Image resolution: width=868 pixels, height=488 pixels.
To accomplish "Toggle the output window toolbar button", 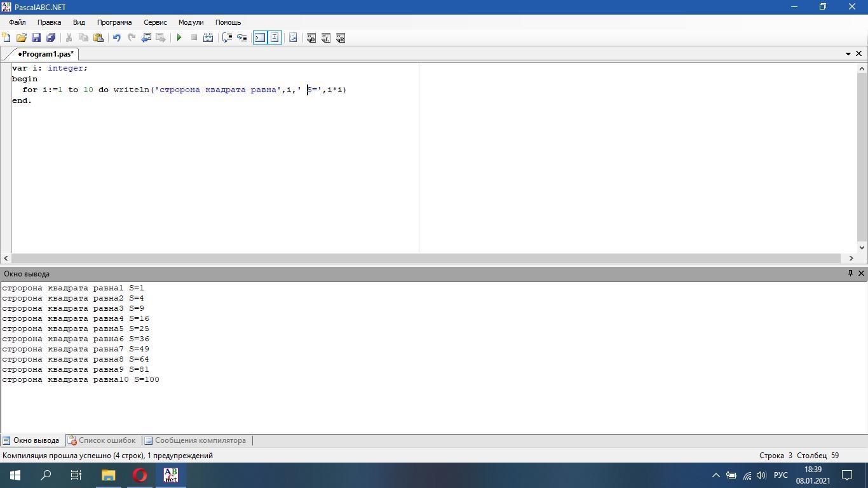I will (260, 38).
